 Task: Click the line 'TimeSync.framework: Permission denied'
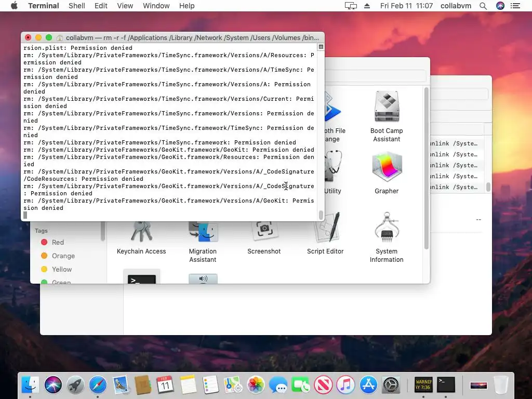tap(159, 142)
